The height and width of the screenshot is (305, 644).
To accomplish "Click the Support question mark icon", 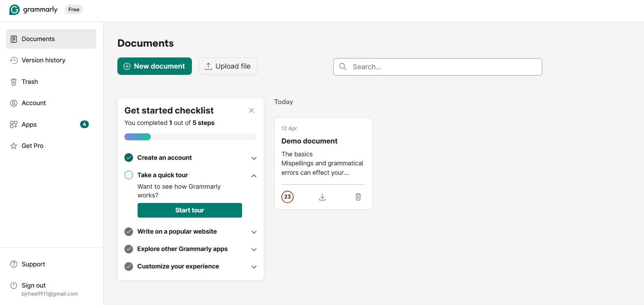I will click(14, 264).
